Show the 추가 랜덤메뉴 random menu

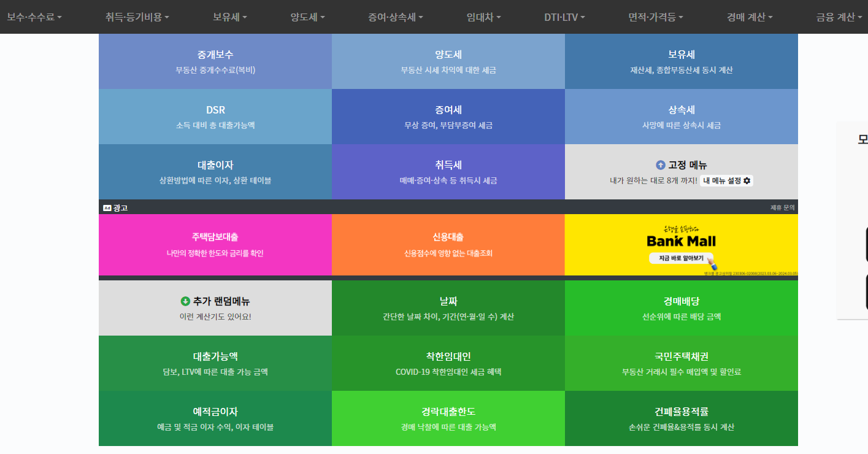point(215,307)
